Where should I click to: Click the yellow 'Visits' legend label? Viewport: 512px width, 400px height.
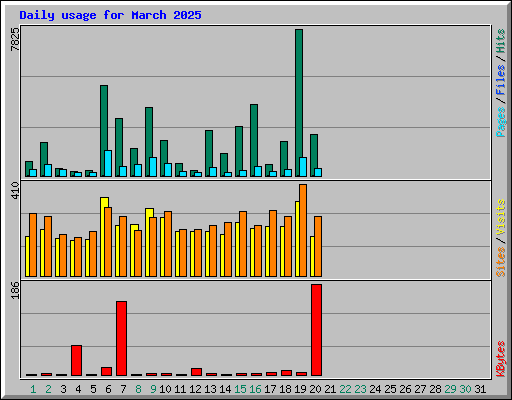[x=500, y=218]
